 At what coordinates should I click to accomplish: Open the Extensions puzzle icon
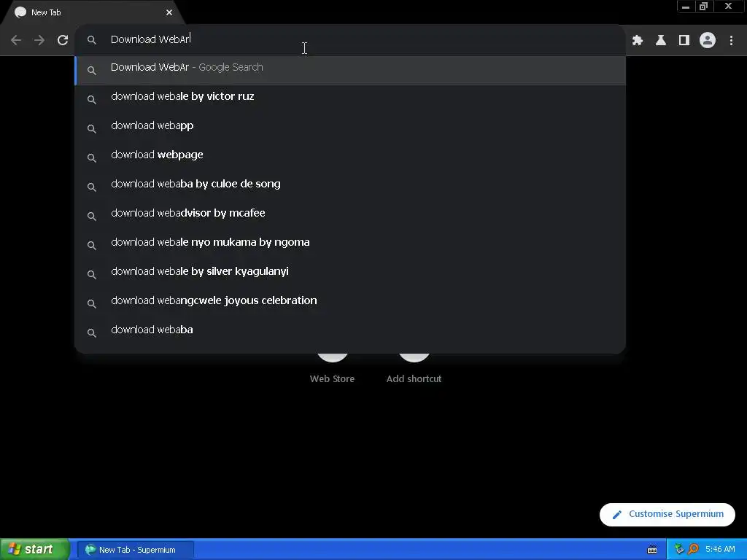coord(638,41)
